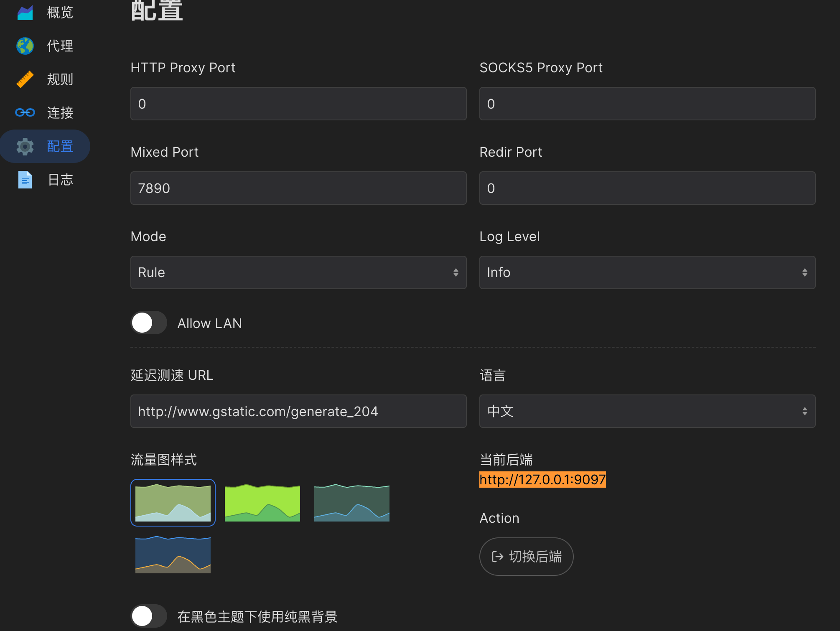This screenshot has height=631, width=840.
Task: Click the latency test URL field
Action: (298, 411)
